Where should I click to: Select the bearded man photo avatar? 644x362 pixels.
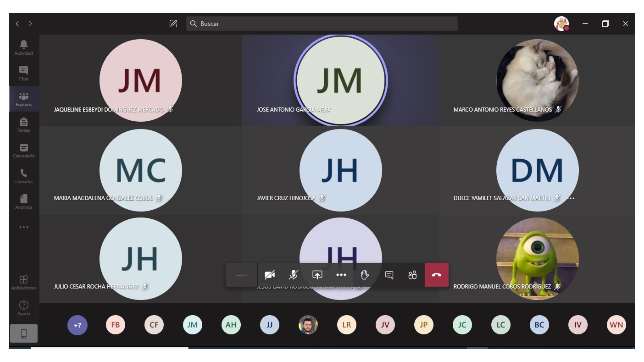pyautogui.click(x=308, y=325)
